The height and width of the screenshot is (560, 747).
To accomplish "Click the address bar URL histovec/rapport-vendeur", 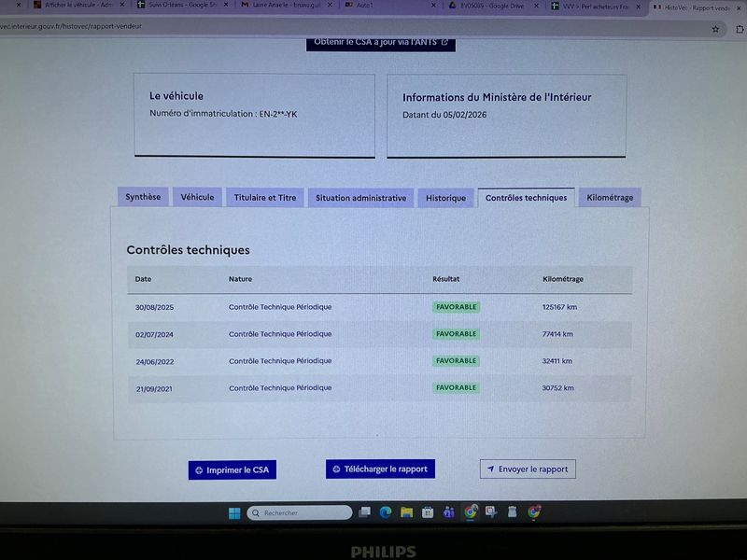I will 71,26.
